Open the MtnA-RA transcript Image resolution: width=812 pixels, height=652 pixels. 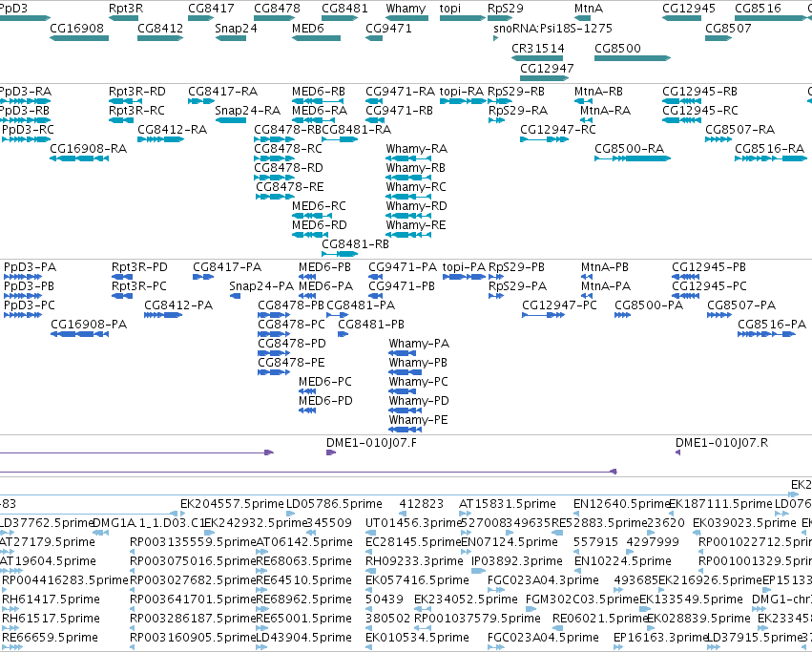pos(586,120)
